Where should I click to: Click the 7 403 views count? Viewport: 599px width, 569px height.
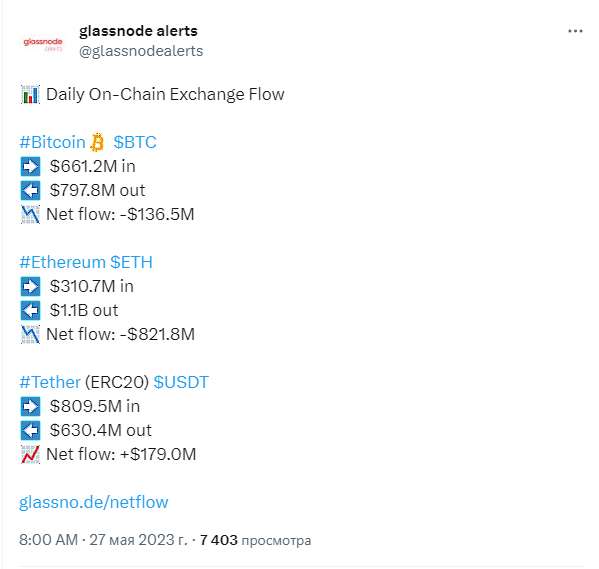coord(255,540)
